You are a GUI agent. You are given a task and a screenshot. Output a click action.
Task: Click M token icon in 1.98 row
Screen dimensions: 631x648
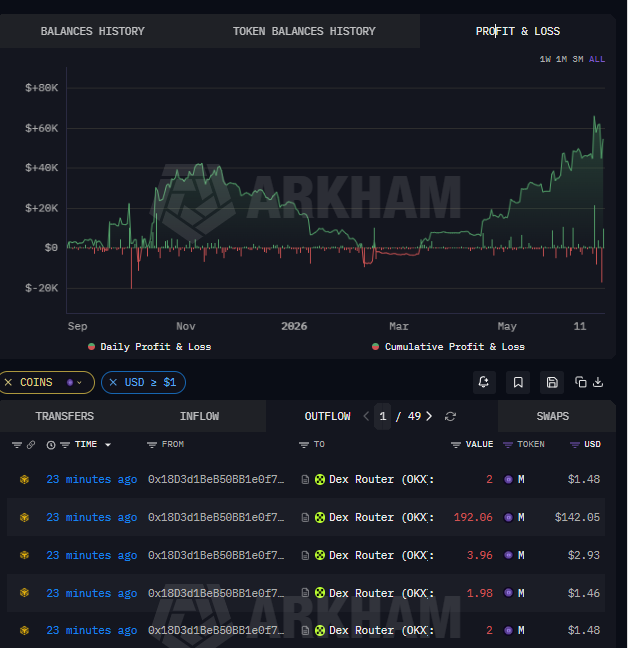pos(508,593)
